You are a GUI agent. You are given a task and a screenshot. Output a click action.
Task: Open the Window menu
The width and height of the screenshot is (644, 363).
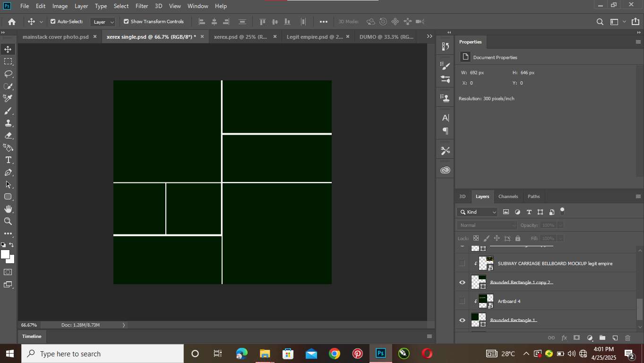pos(197,6)
